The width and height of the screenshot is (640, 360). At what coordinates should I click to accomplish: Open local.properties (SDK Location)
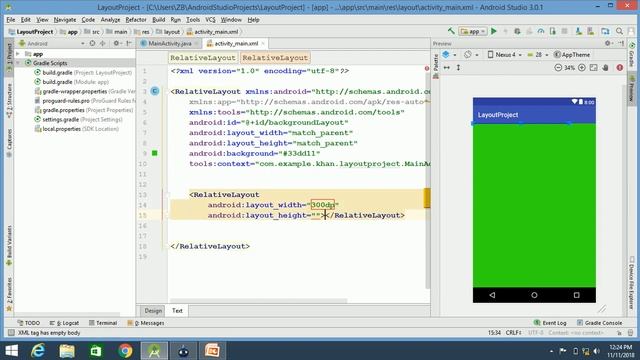tap(77, 129)
